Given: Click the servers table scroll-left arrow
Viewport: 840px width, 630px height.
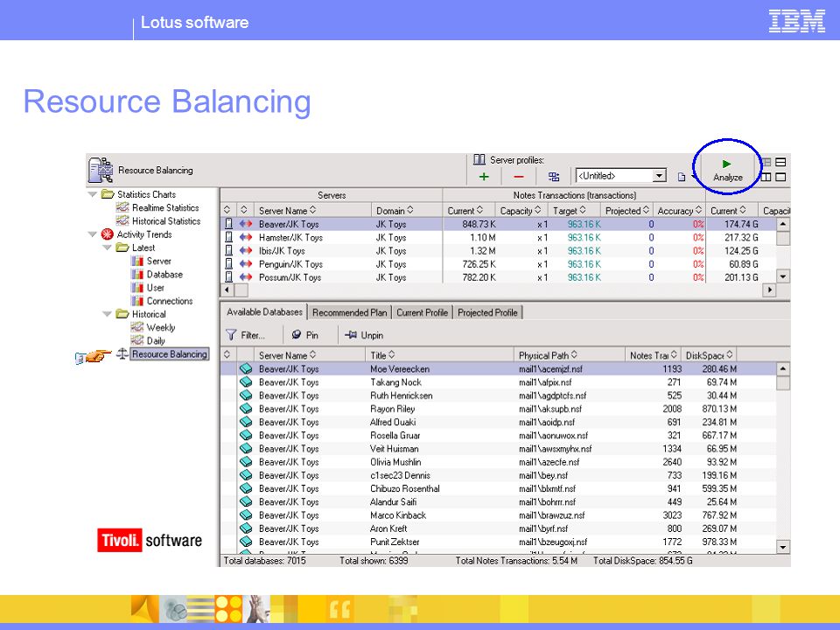Looking at the screenshot, I should 227,290.
